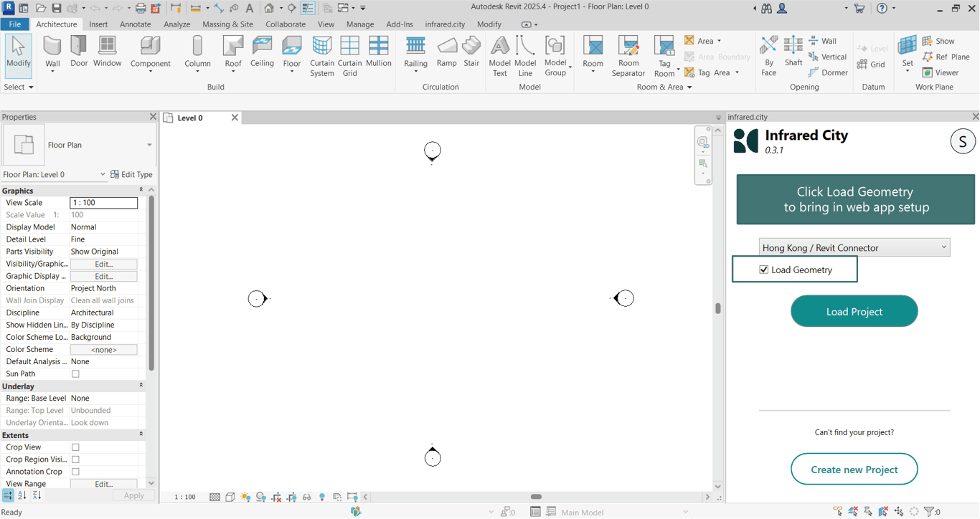Select the Ref Plane tool

click(x=946, y=57)
